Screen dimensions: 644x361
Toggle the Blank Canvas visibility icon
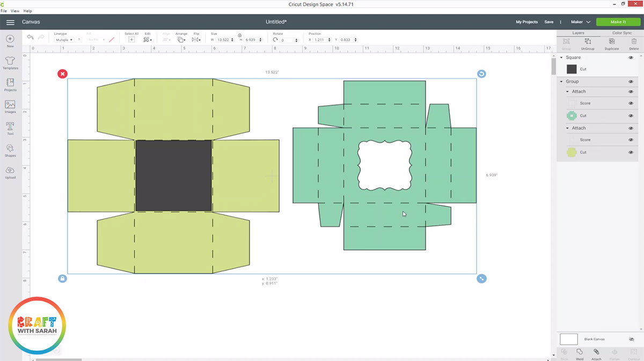point(631,340)
